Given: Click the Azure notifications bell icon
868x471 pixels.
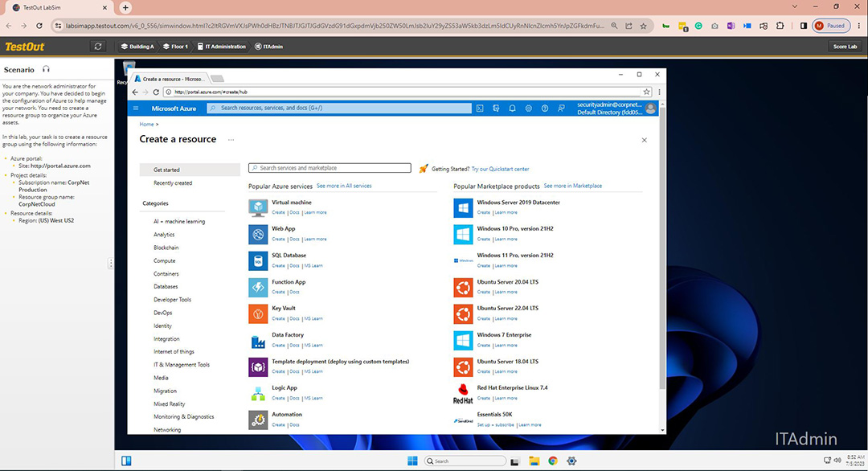Looking at the screenshot, I should [x=512, y=108].
